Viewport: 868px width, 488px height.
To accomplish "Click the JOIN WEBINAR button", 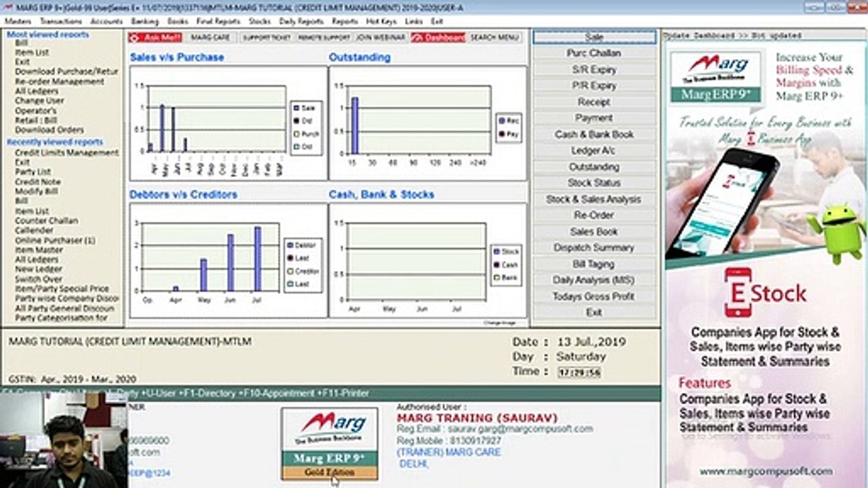I will pyautogui.click(x=381, y=37).
